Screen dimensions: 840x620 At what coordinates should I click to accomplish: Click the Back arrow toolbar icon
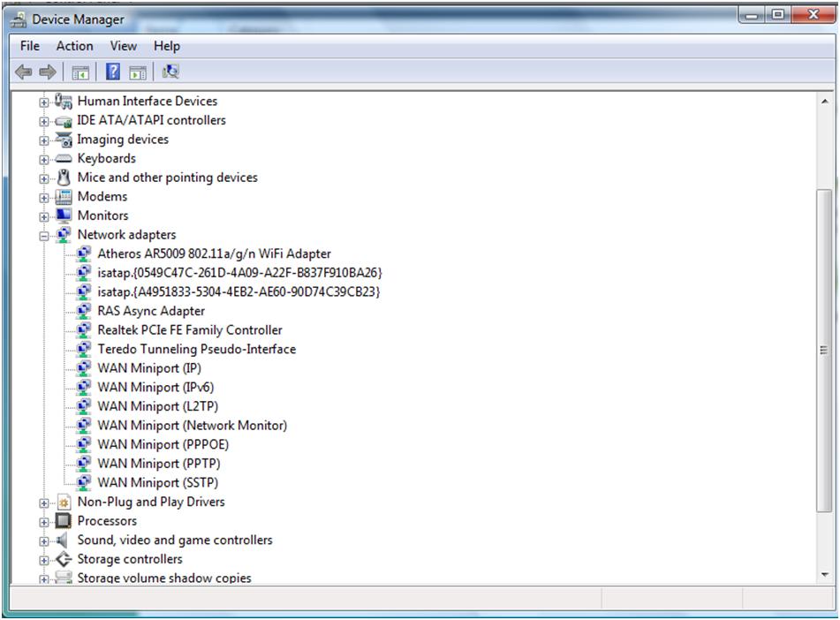tap(24, 72)
